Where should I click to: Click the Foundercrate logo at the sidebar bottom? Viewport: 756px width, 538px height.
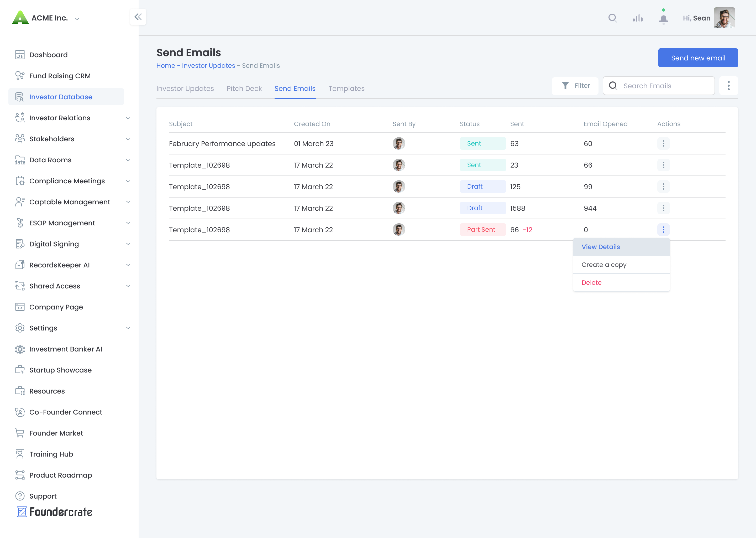(54, 512)
